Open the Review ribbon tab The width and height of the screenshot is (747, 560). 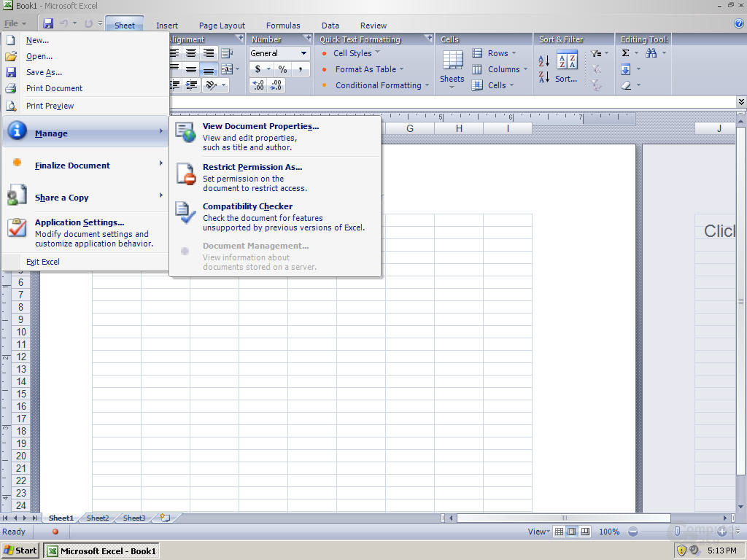tap(373, 26)
